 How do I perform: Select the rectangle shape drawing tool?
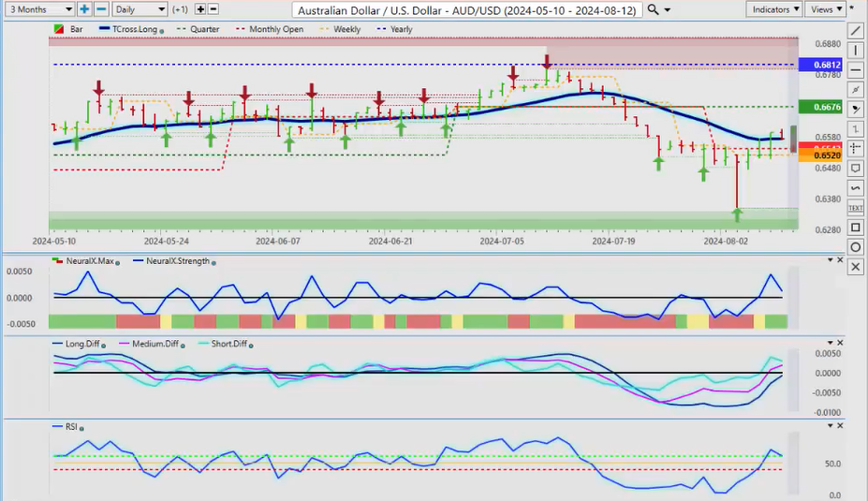point(855,228)
